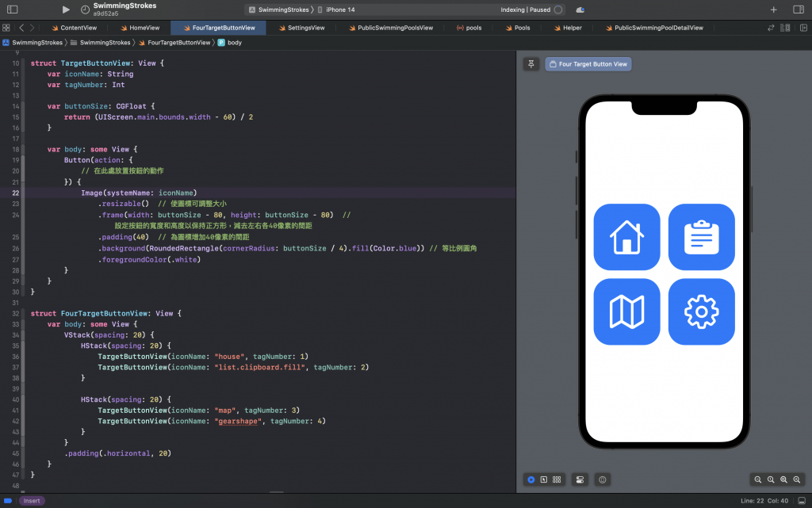
Task: Toggle the debug area button
Action: click(802, 501)
